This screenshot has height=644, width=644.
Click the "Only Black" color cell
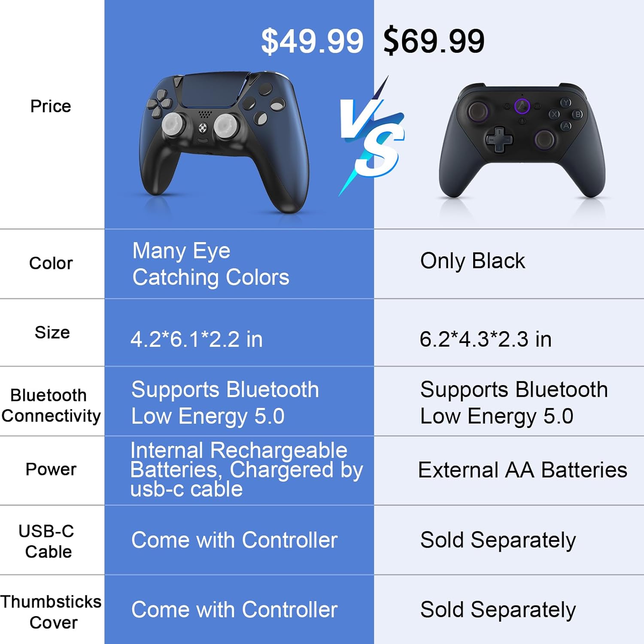(472, 261)
